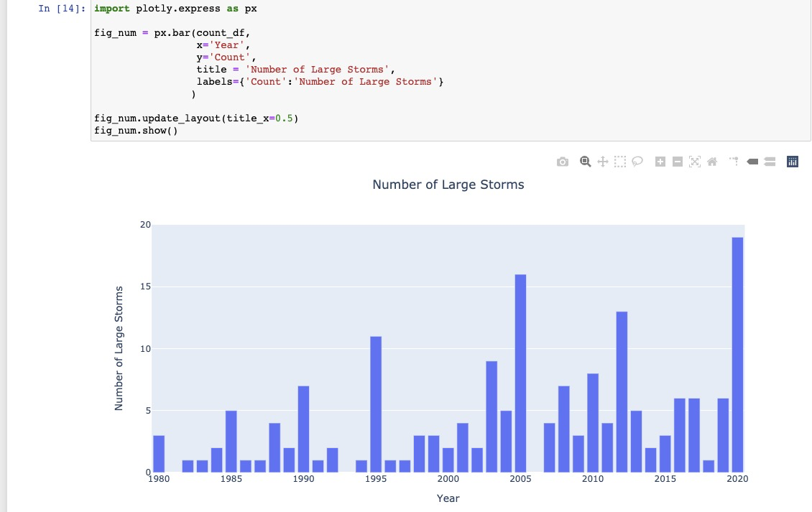Click the 2005 bar reaching 16
The image size is (812, 512).
point(520,374)
